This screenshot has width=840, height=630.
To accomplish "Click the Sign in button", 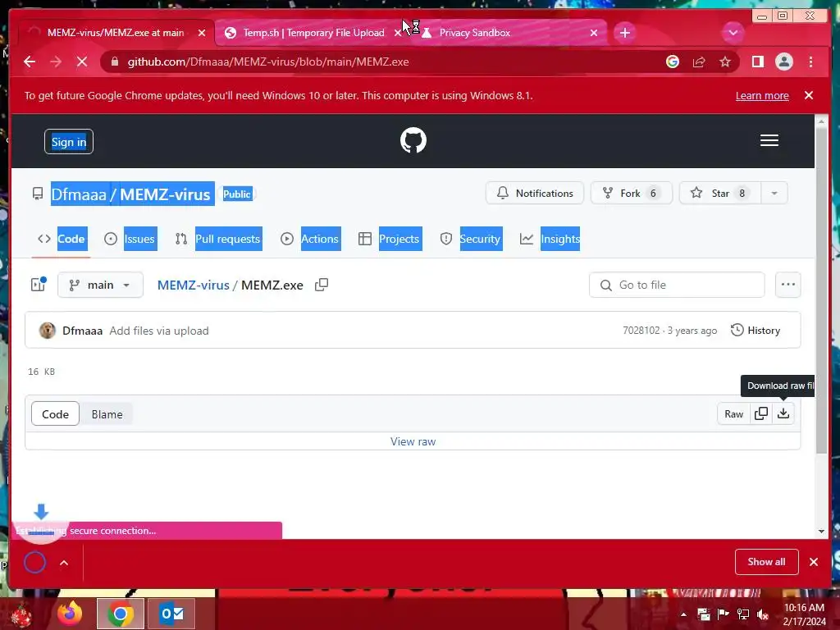I will [x=69, y=142].
